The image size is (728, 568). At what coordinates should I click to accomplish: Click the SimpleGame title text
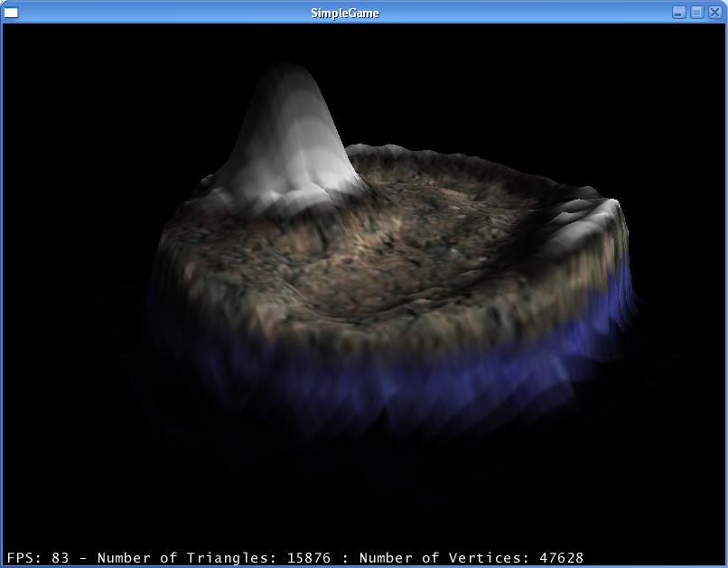[345, 13]
